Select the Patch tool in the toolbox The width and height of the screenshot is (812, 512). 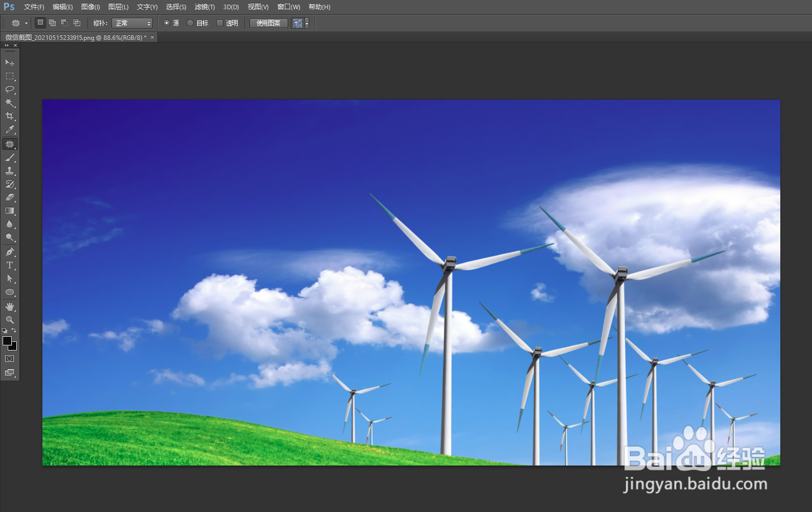pyautogui.click(x=10, y=144)
